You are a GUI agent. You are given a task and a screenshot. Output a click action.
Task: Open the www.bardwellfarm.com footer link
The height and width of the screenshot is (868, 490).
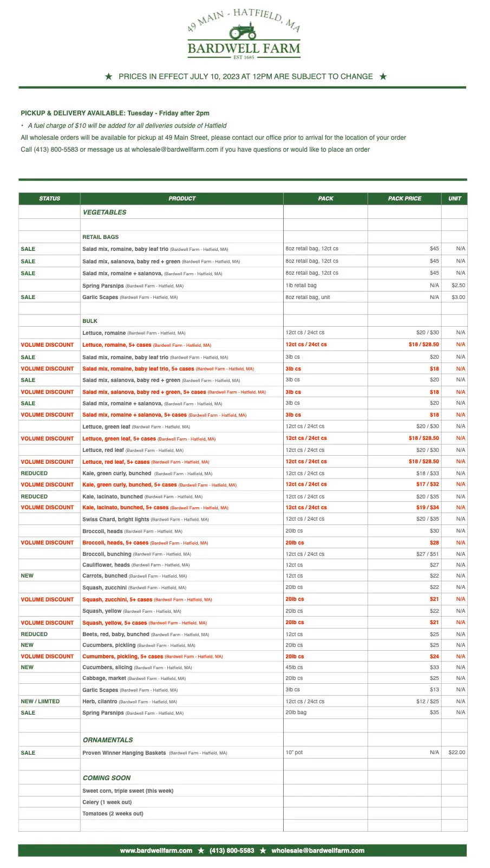click(x=156, y=851)
